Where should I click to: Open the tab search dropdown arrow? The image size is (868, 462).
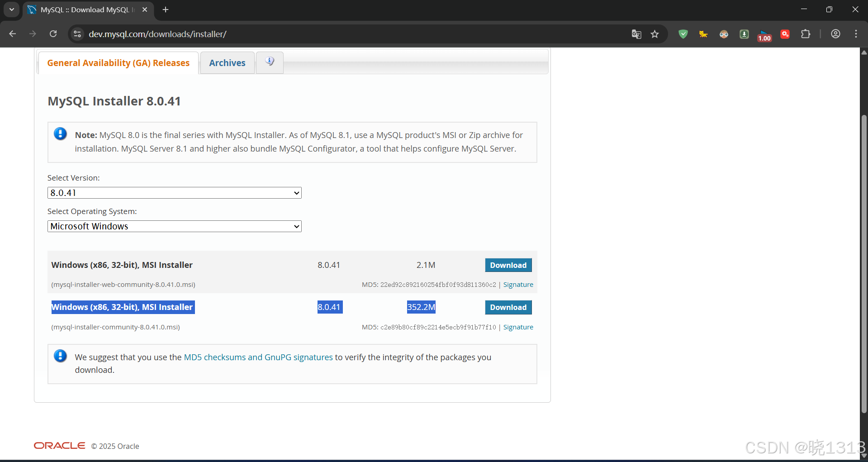point(12,10)
